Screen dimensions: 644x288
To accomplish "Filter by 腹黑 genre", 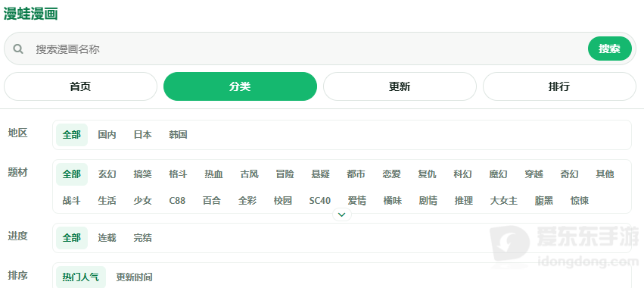I will click(544, 200).
